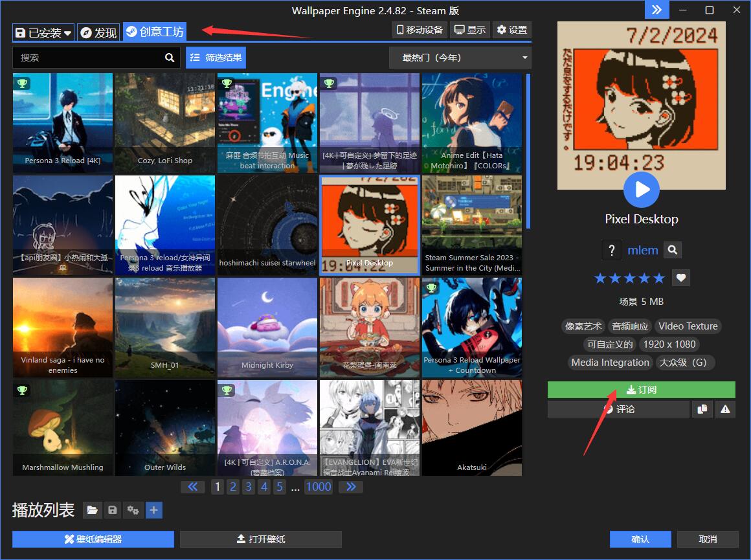The image size is (751, 560).
Task: Click the heart favorite icon
Action: pos(680,278)
